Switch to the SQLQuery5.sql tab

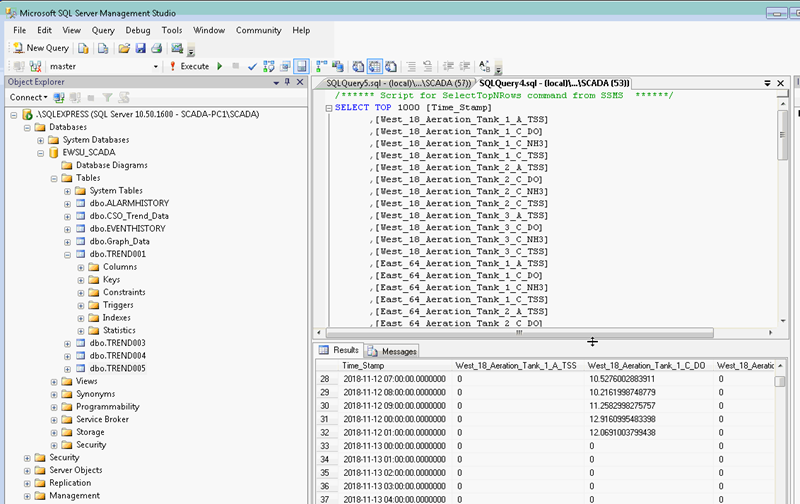[x=398, y=83]
